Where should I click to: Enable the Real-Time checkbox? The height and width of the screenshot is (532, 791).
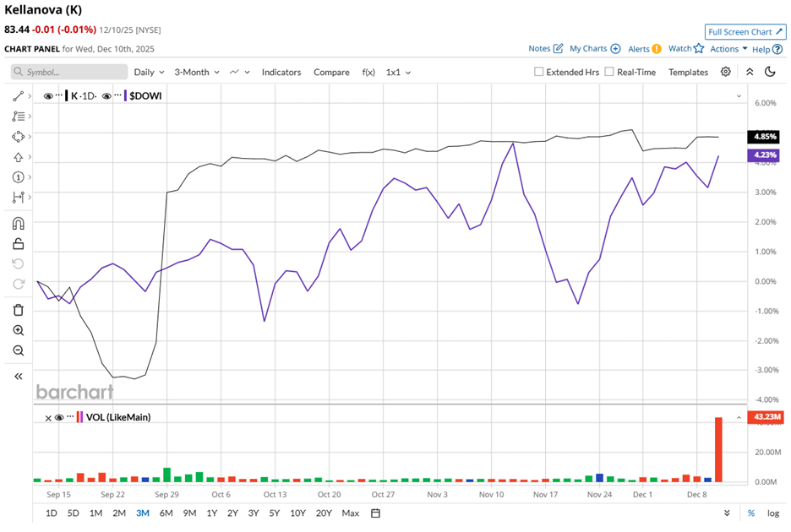point(609,72)
